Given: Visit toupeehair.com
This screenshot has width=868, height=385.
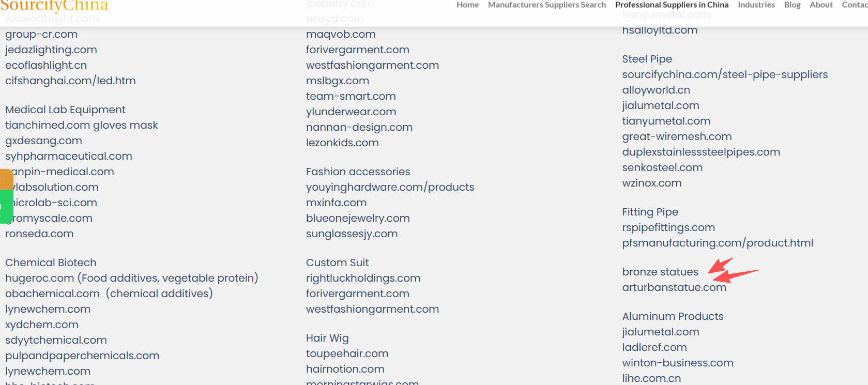Looking at the screenshot, I should click(347, 354).
